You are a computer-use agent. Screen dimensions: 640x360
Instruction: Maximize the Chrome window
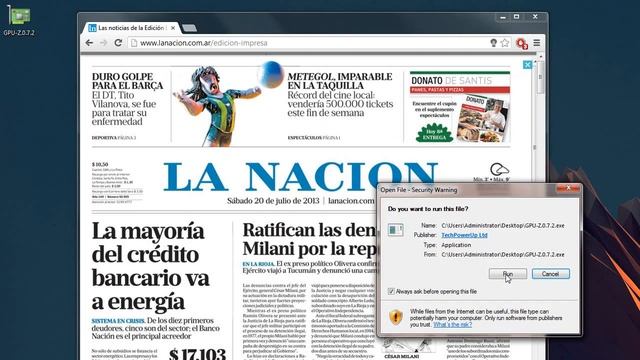point(516,17)
